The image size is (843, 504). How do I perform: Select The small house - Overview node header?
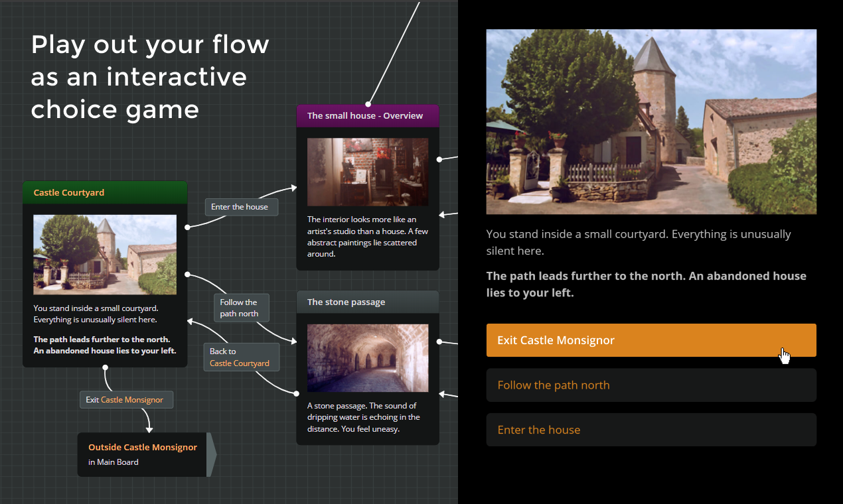pyautogui.click(x=368, y=115)
